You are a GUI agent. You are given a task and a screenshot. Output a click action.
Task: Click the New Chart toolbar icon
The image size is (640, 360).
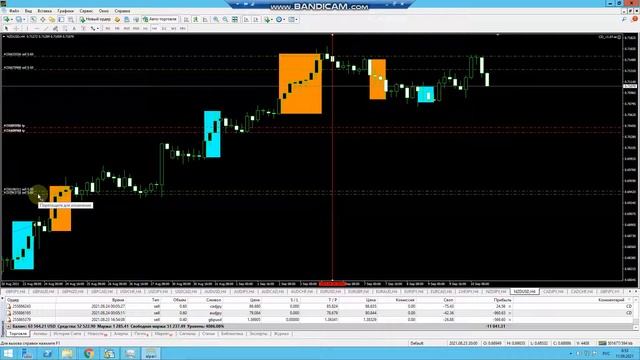point(7,19)
